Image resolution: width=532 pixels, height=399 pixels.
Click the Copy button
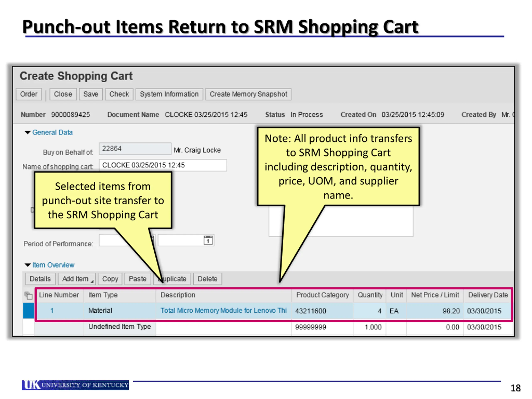coord(110,279)
